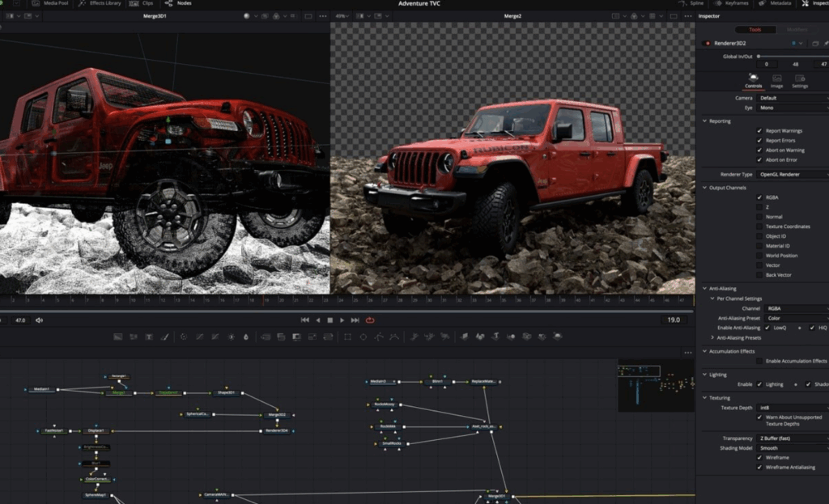
Task: Open Anti-Aliasing Channel RGBA dropdown
Action: pyautogui.click(x=797, y=308)
